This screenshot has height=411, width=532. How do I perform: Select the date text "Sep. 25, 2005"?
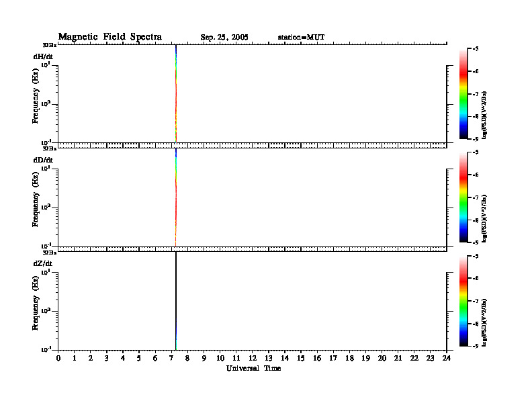point(224,38)
